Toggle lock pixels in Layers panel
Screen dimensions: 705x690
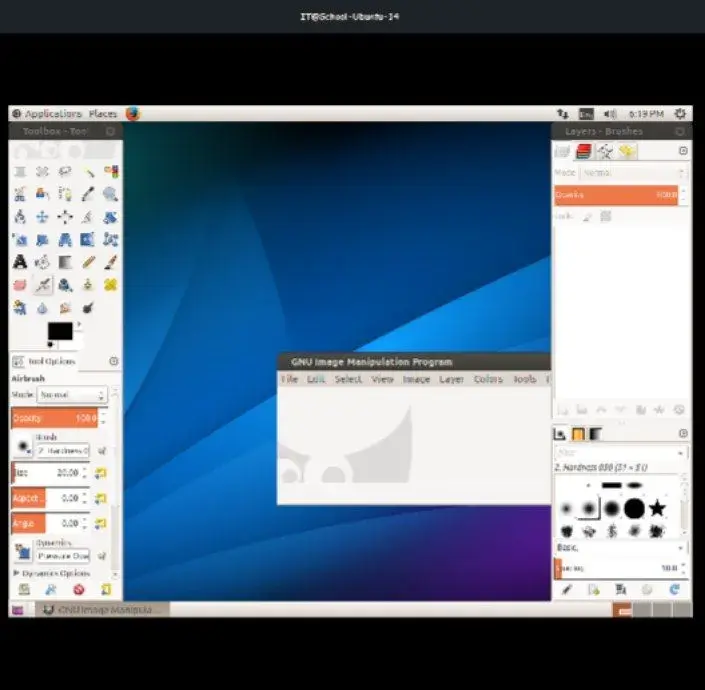tap(587, 216)
